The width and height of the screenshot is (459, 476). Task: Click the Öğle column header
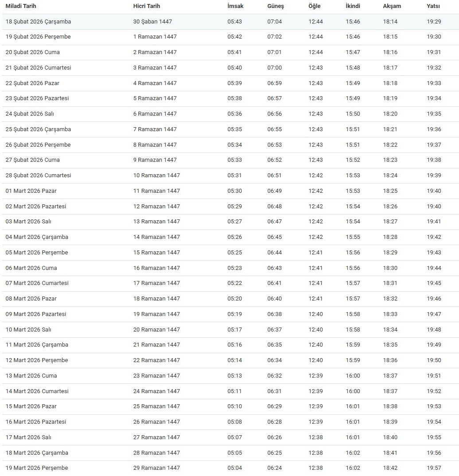315,6
